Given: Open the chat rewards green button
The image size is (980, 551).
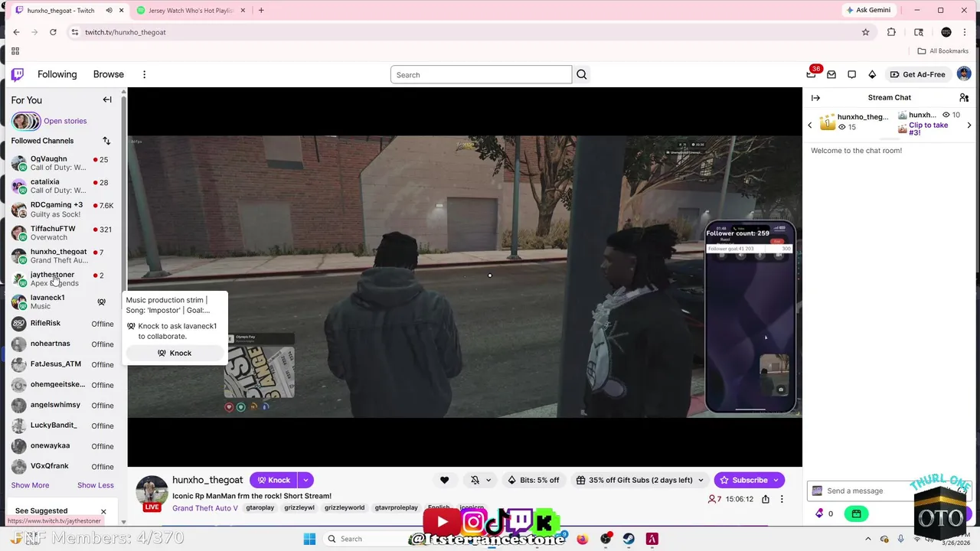Looking at the screenshot, I should (x=856, y=514).
